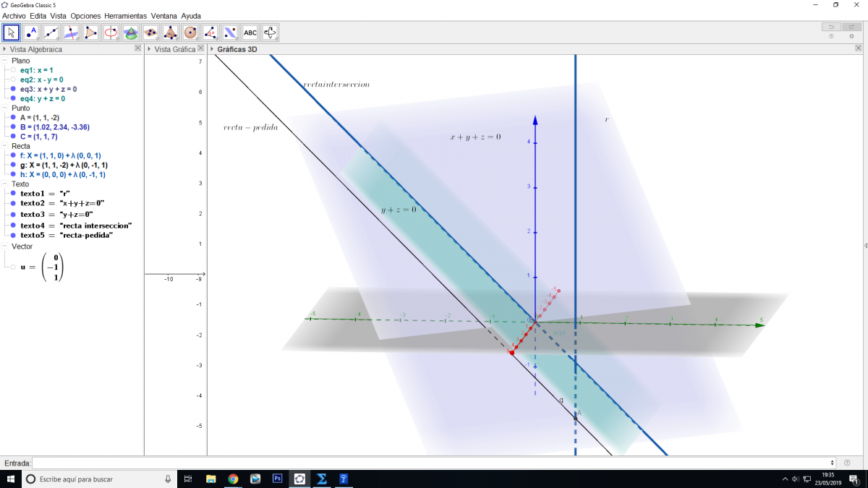The width and height of the screenshot is (868, 488).
Task: Collapse the Recta group
Action: point(5,146)
